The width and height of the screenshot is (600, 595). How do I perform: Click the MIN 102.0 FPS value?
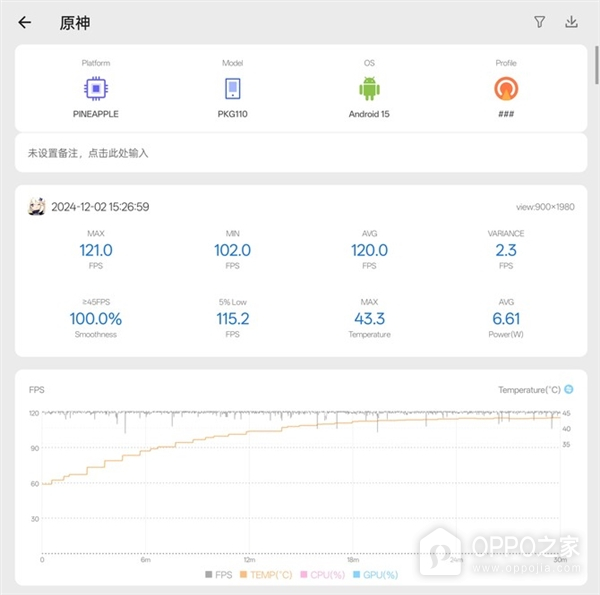click(232, 250)
